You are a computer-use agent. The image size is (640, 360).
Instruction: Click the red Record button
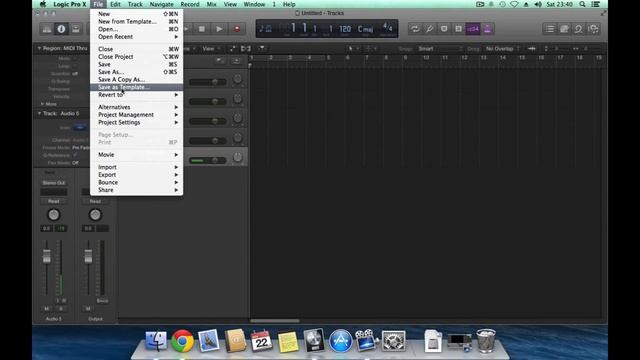[x=237, y=29]
